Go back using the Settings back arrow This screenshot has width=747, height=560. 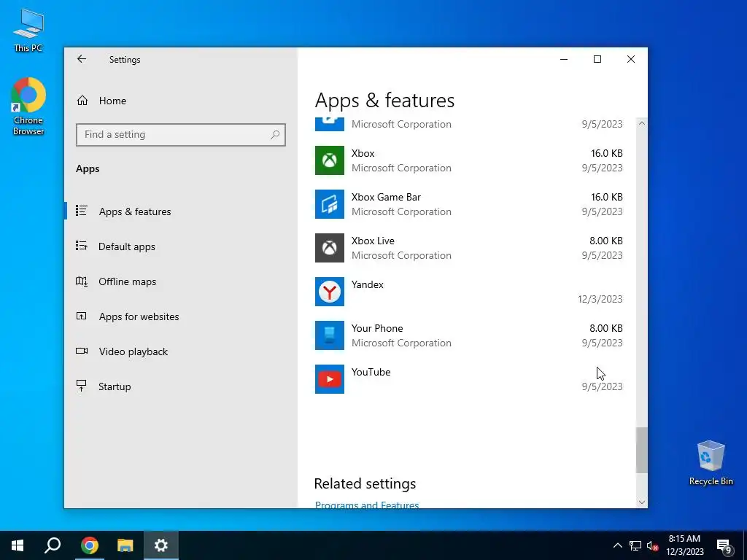[82, 59]
